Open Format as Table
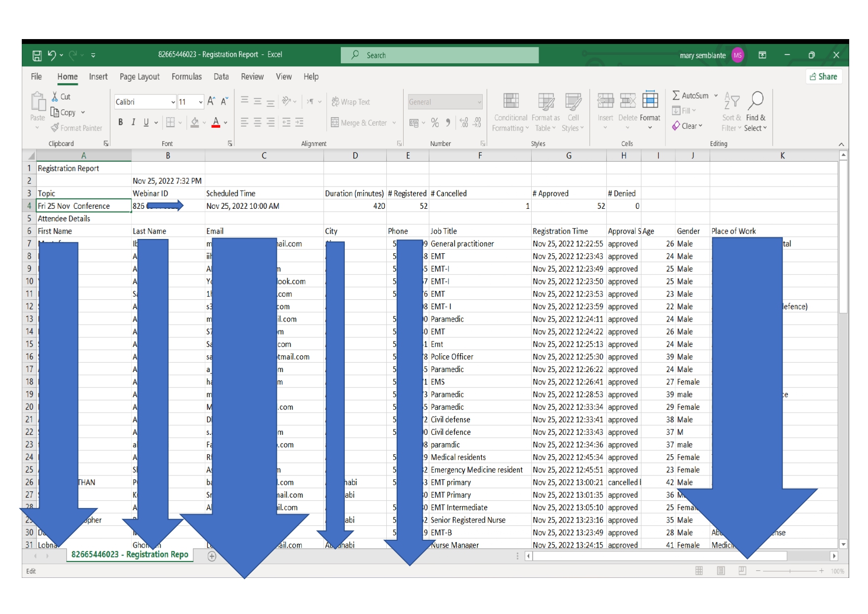 click(546, 112)
